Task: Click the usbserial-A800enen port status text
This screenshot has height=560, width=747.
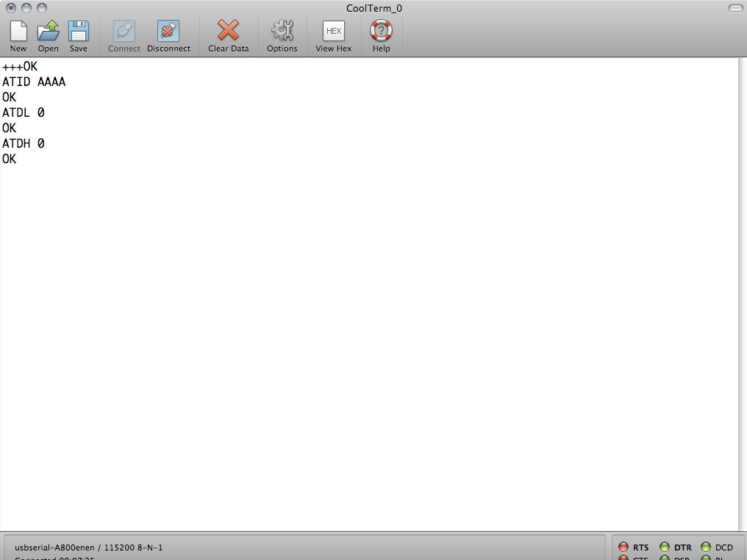Action: tap(89, 548)
